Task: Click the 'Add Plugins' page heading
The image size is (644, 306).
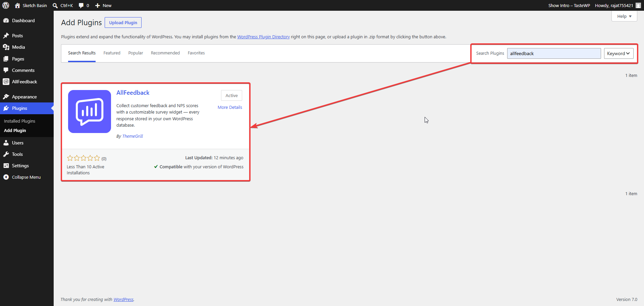Action: coord(82,23)
